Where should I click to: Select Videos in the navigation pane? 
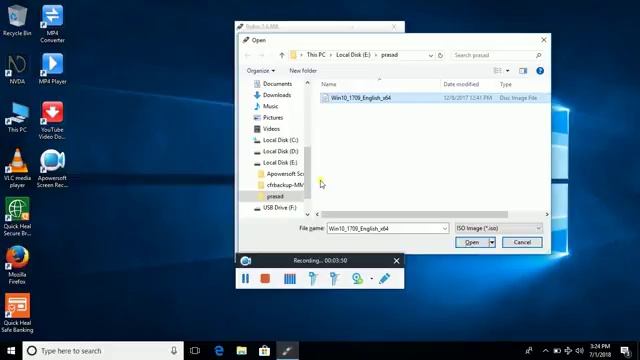271,129
